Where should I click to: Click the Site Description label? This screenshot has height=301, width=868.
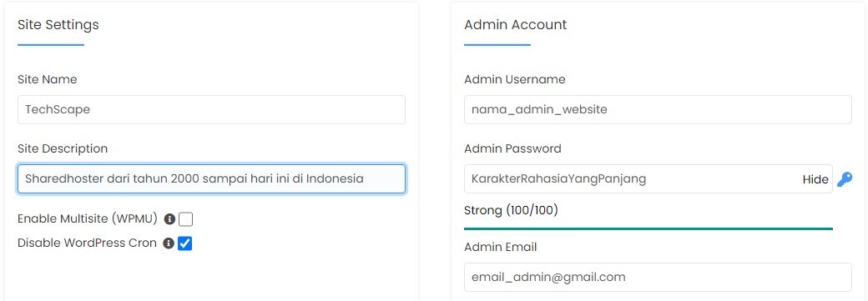[x=63, y=149]
